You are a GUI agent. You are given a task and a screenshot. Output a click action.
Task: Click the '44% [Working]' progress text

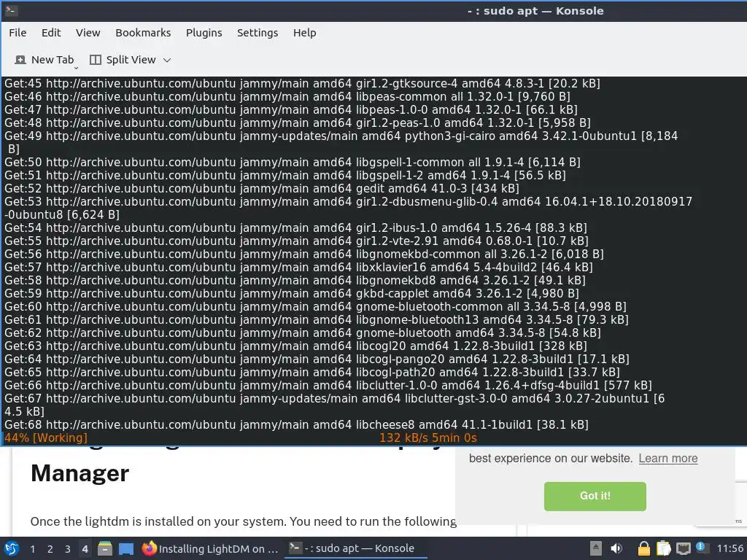pos(46,437)
